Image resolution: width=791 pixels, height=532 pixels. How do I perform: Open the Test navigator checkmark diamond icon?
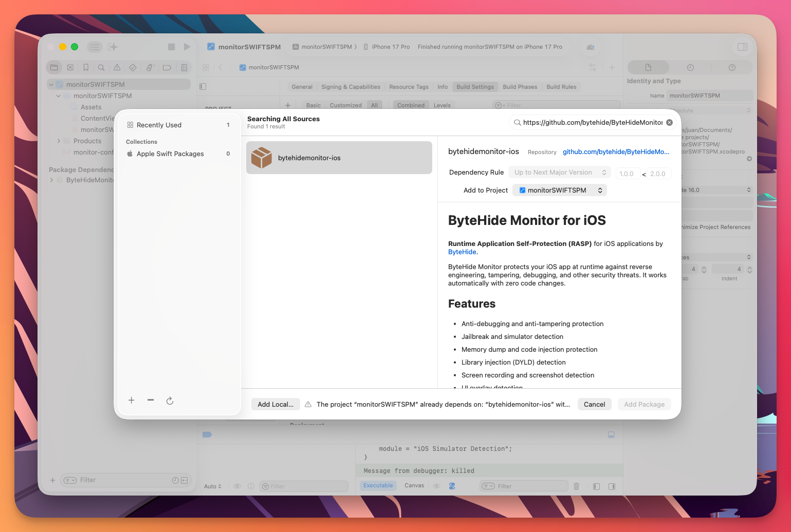[x=133, y=67]
